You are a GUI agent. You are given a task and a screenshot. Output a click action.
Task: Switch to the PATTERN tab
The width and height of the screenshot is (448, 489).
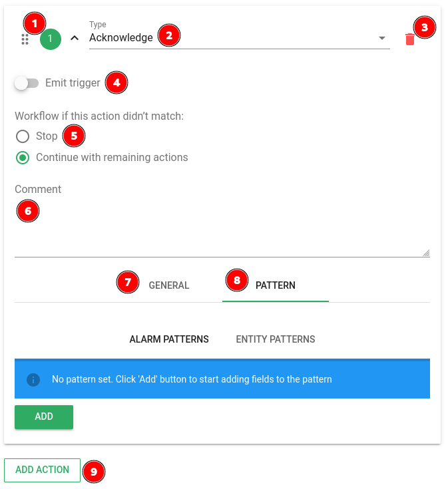(275, 285)
